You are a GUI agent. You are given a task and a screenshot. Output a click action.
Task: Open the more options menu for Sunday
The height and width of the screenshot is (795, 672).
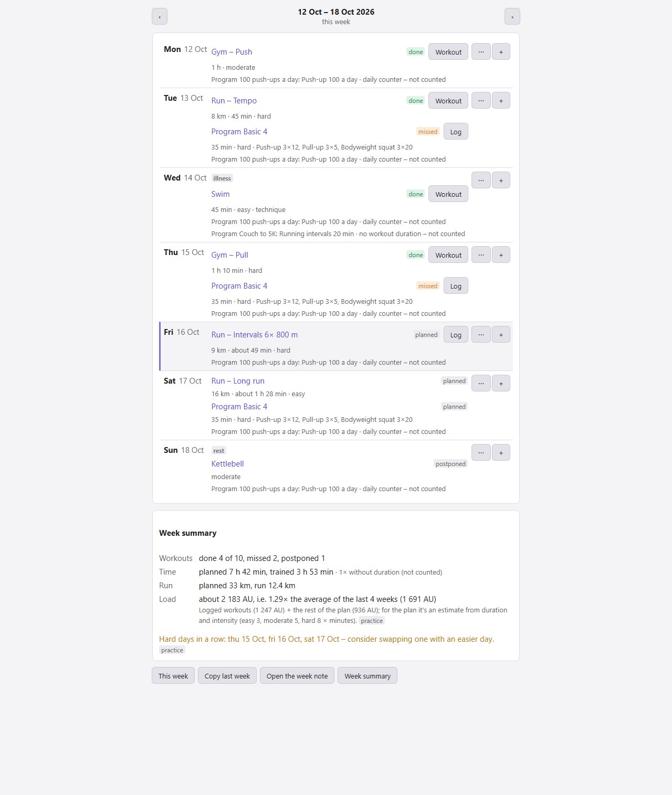tap(481, 452)
